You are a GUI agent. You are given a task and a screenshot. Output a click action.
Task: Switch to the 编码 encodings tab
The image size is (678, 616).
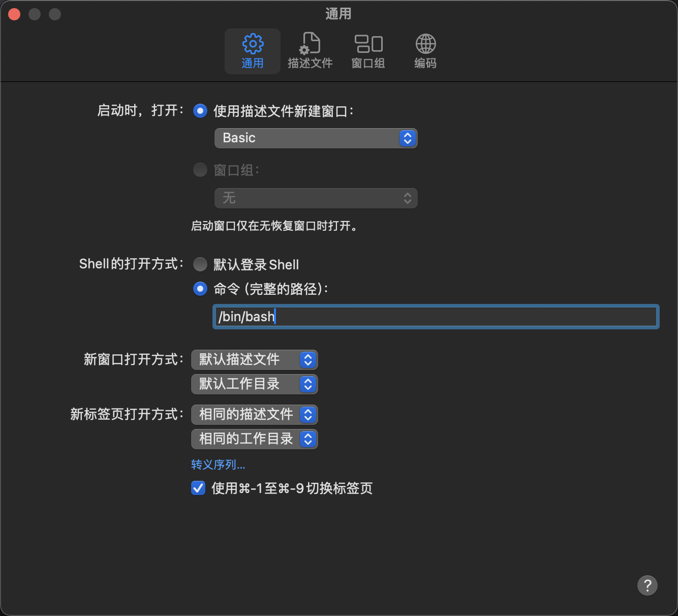pos(425,51)
